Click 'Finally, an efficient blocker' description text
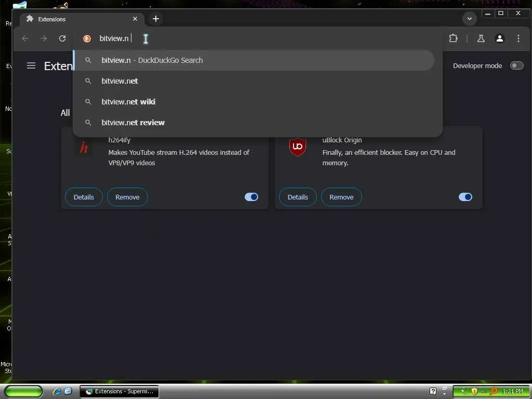 (389, 157)
